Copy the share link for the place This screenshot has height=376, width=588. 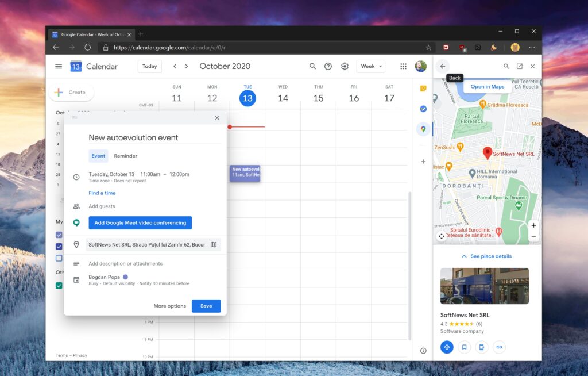pos(499,347)
